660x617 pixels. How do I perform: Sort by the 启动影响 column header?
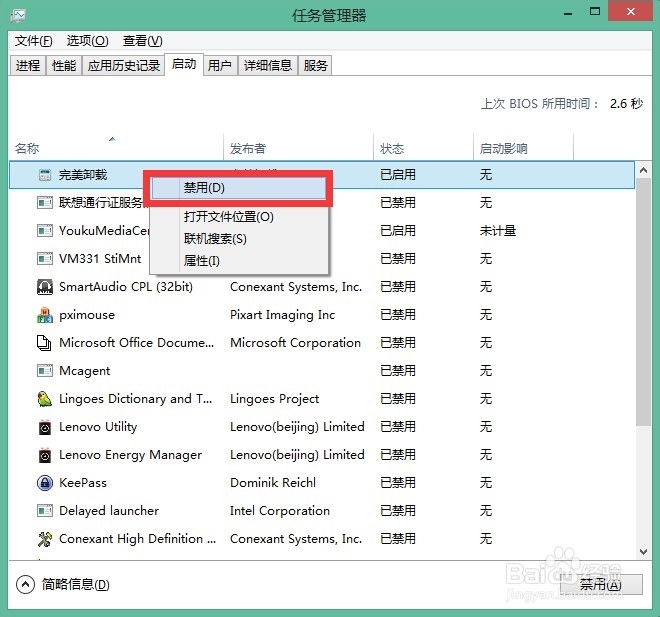tap(524, 148)
